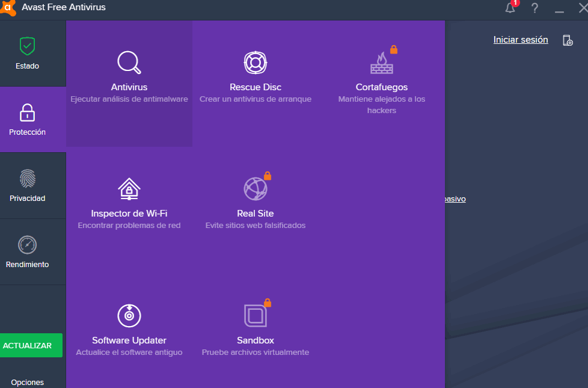Click the Avast logo in title bar
The image size is (588, 388).
point(7,7)
